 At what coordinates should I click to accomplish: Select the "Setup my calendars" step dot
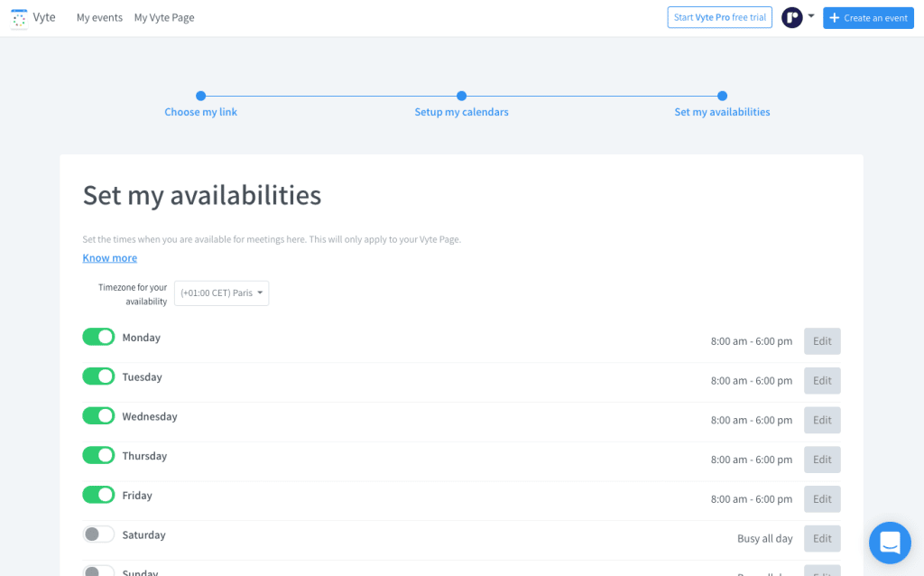pyautogui.click(x=461, y=96)
